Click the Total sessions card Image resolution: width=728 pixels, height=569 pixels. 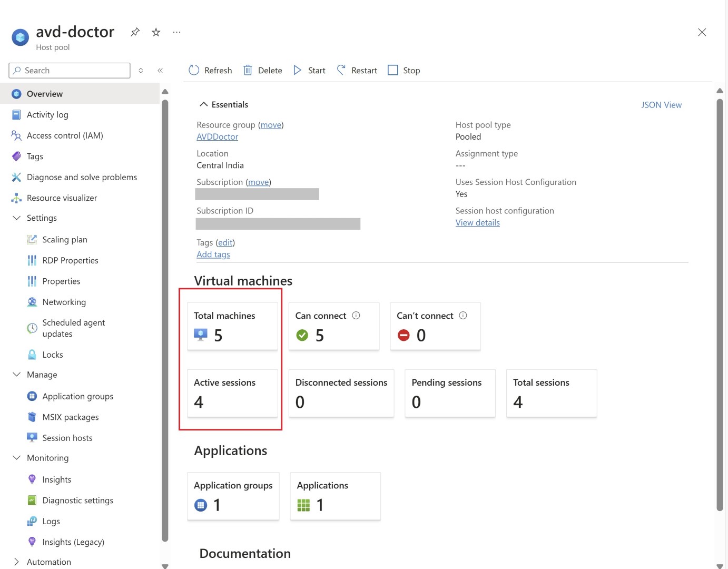552,393
